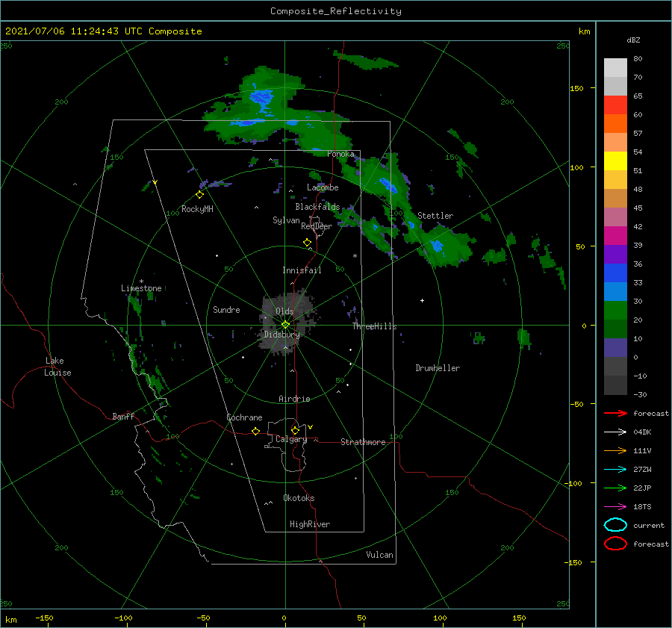Click the Drumheller town label
The image size is (672, 628).
(x=438, y=368)
